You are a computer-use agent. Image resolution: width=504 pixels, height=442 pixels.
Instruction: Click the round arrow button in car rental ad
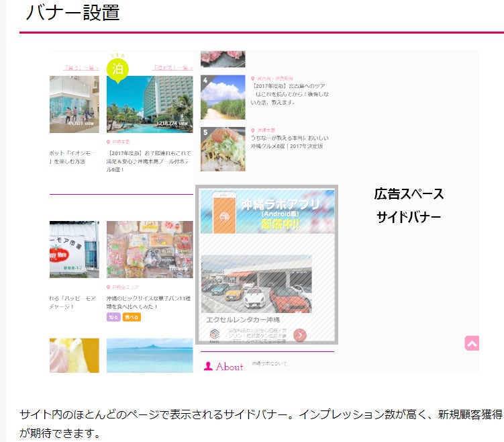tap(300, 335)
